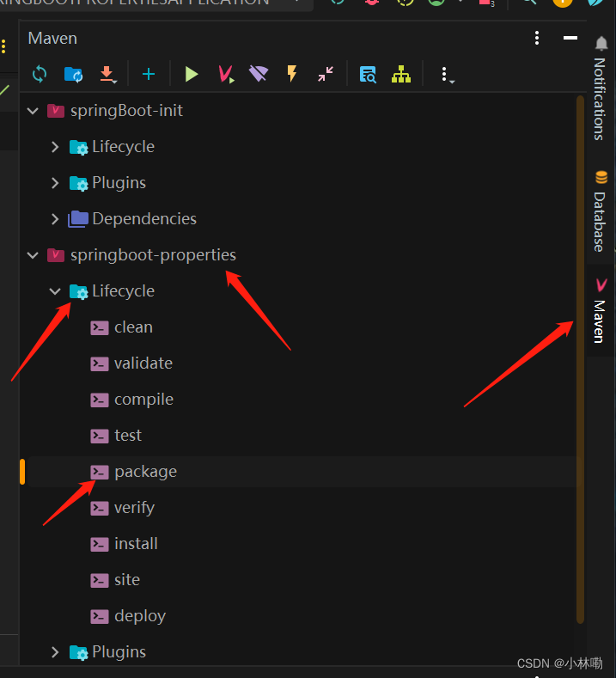Select springboot-properties project
The image size is (616, 678).
tap(154, 255)
